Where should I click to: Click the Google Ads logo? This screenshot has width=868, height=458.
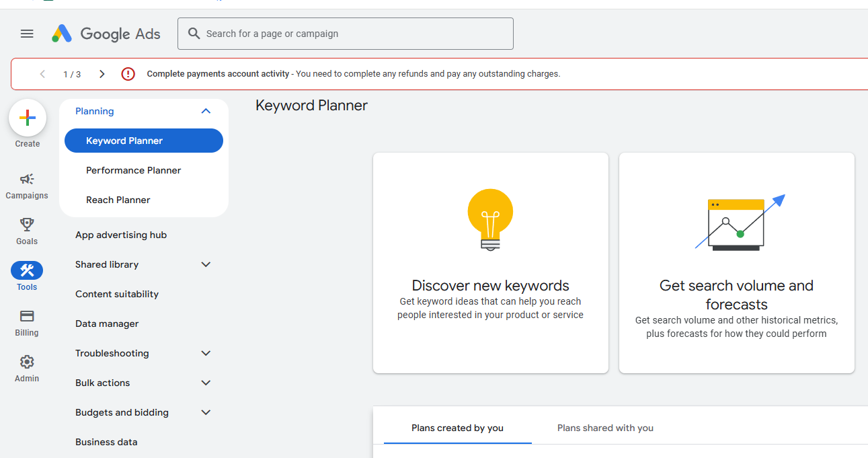coord(106,34)
